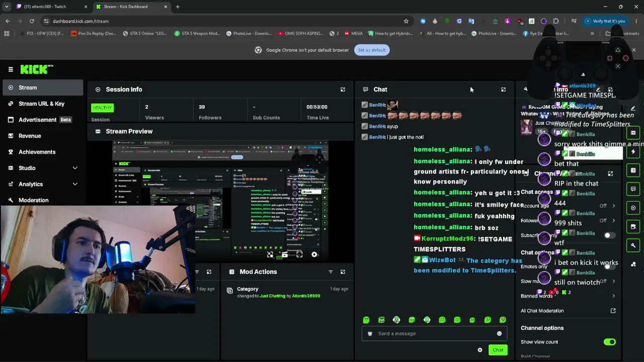
Task: Toggle the Emotes only chat switch
Action: 610,266
